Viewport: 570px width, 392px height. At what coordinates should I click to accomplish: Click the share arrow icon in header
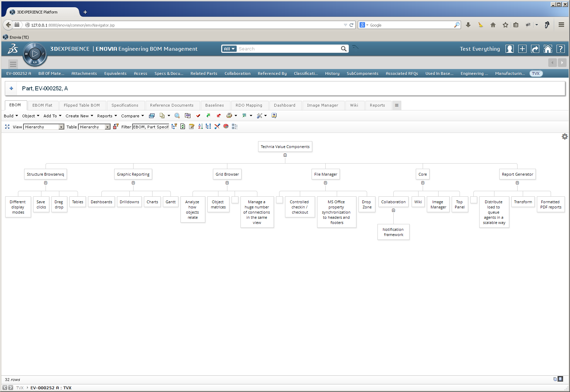coord(535,49)
